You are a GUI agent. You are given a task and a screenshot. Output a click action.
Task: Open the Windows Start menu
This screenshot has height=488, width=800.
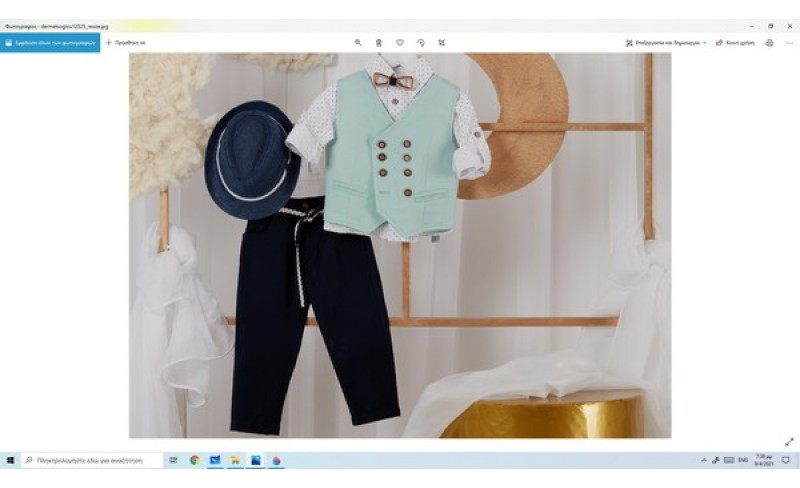pos(10,460)
